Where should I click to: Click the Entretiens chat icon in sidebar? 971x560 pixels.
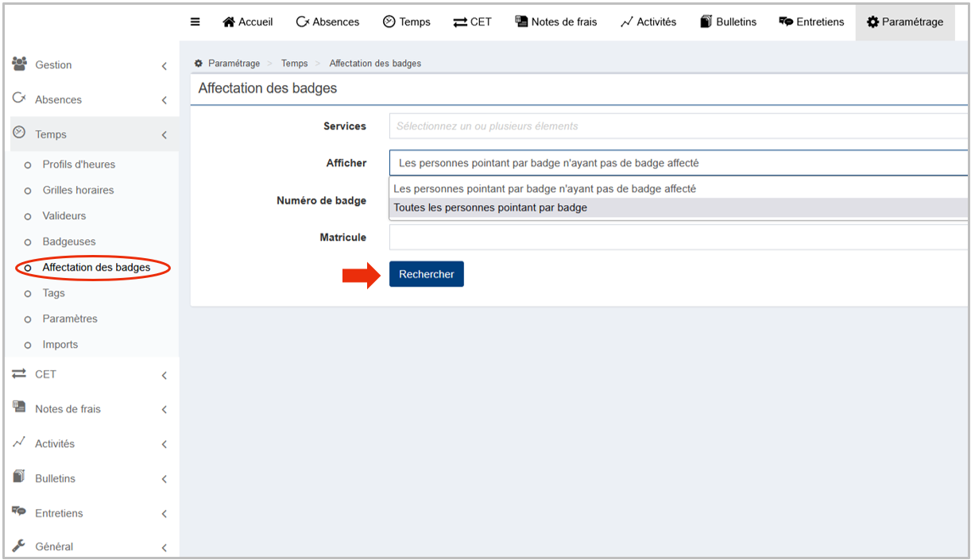click(20, 512)
